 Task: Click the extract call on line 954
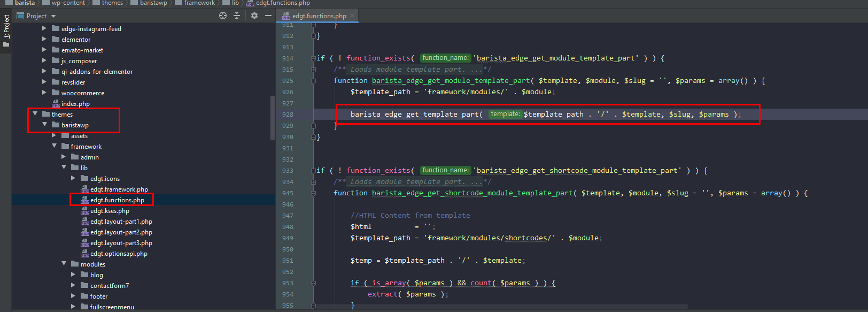pos(383,294)
